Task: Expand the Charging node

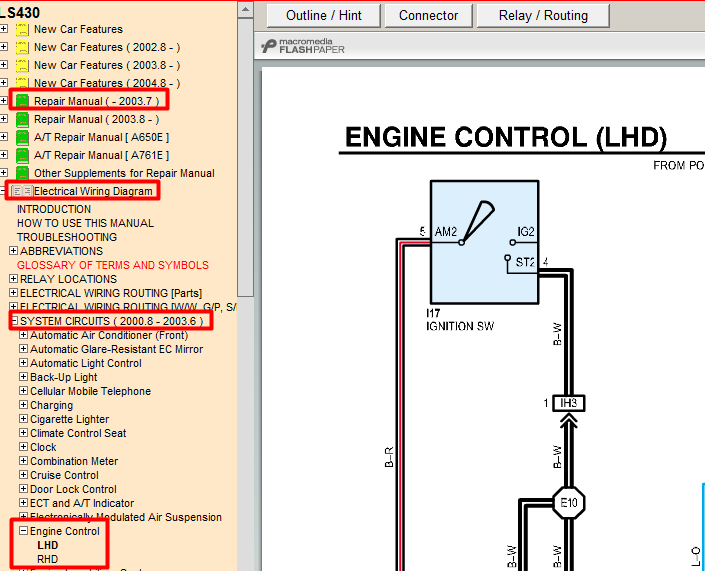Action: pos(23,405)
